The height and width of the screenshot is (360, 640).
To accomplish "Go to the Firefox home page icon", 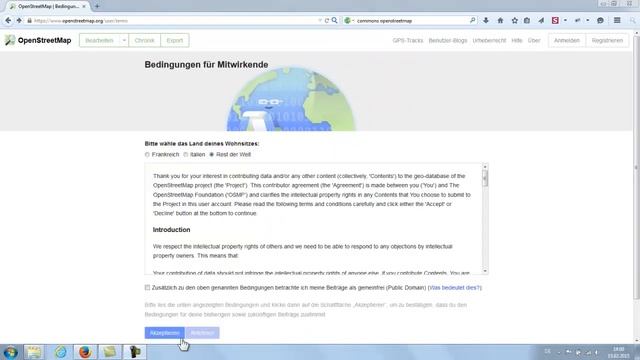I will [x=500, y=20].
